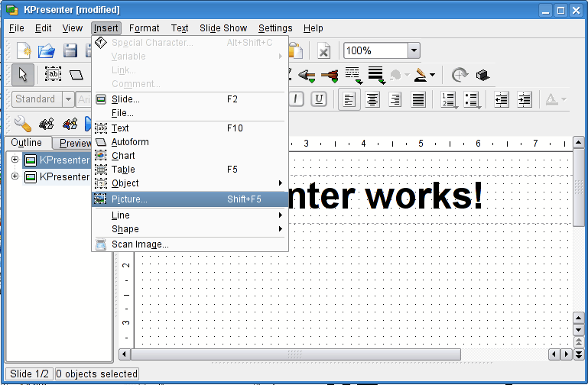588x385 pixels.
Task: Click the numbered list icon
Action: [448, 99]
